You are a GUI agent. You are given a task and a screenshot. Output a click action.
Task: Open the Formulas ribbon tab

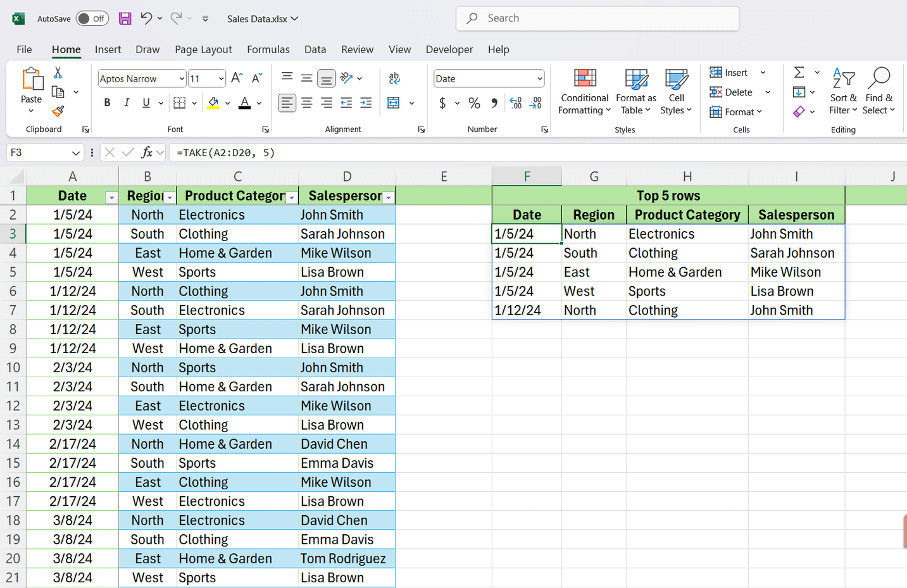268,49
